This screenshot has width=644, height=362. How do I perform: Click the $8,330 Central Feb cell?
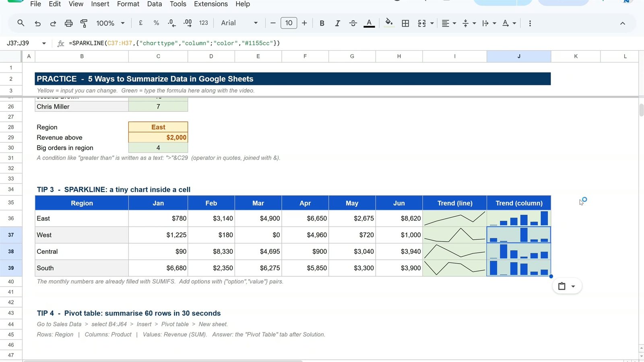pos(211,251)
